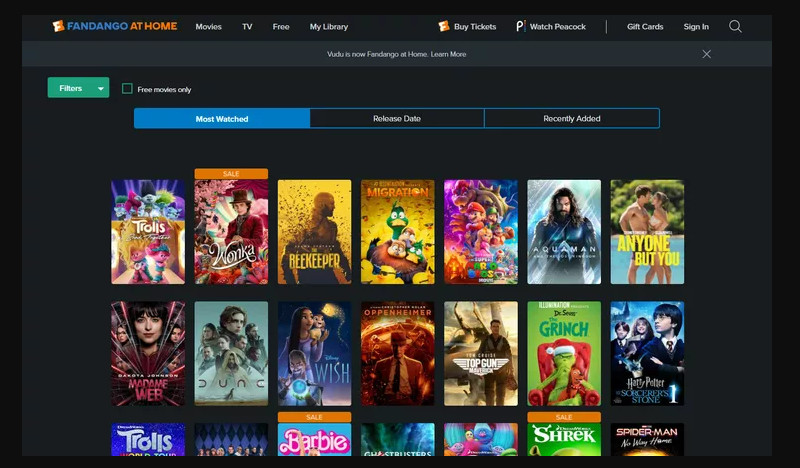This screenshot has width=800, height=468.
Task: Open the Trolls World Tour poster
Action: (x=148, y=439)
